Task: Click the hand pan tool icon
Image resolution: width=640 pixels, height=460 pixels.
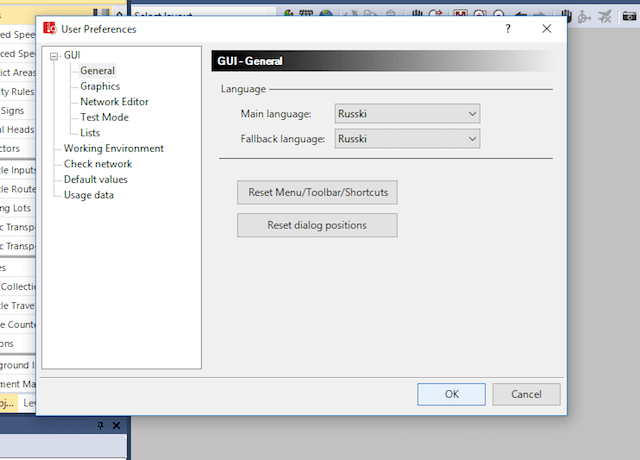Action: (x=566, y=17)
